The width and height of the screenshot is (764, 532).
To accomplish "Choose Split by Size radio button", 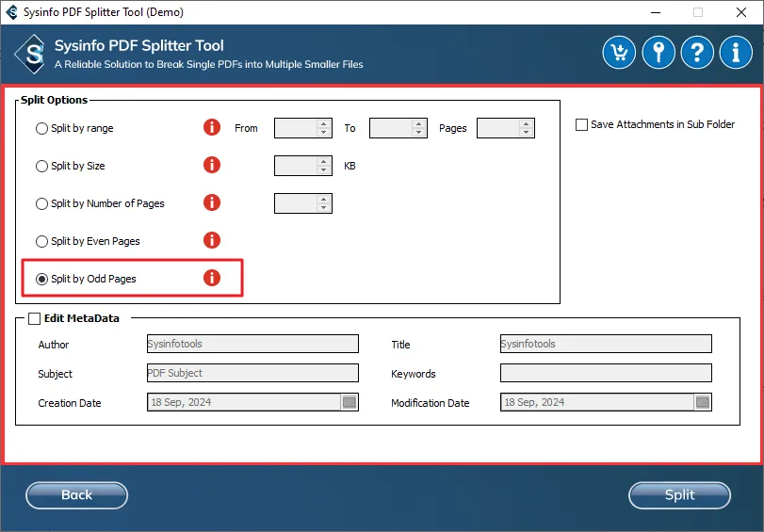I will tap(41, 166).
